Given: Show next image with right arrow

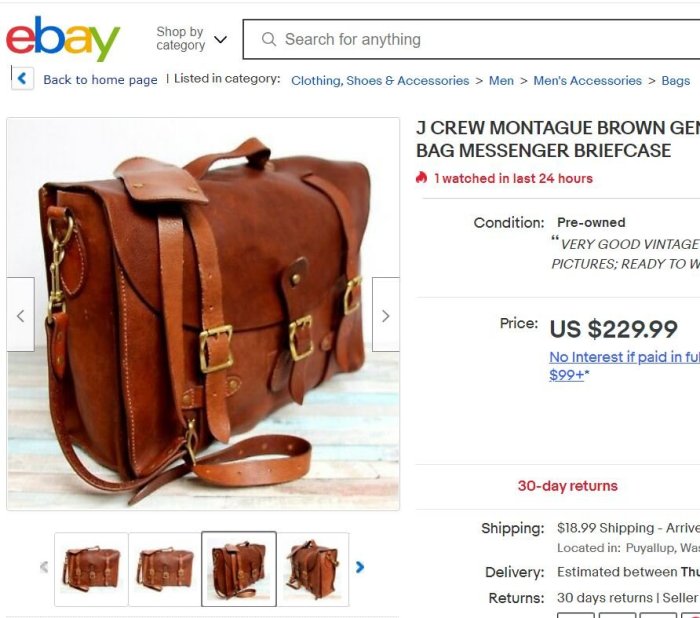Looking at the screenshot, I should (386, 315).
